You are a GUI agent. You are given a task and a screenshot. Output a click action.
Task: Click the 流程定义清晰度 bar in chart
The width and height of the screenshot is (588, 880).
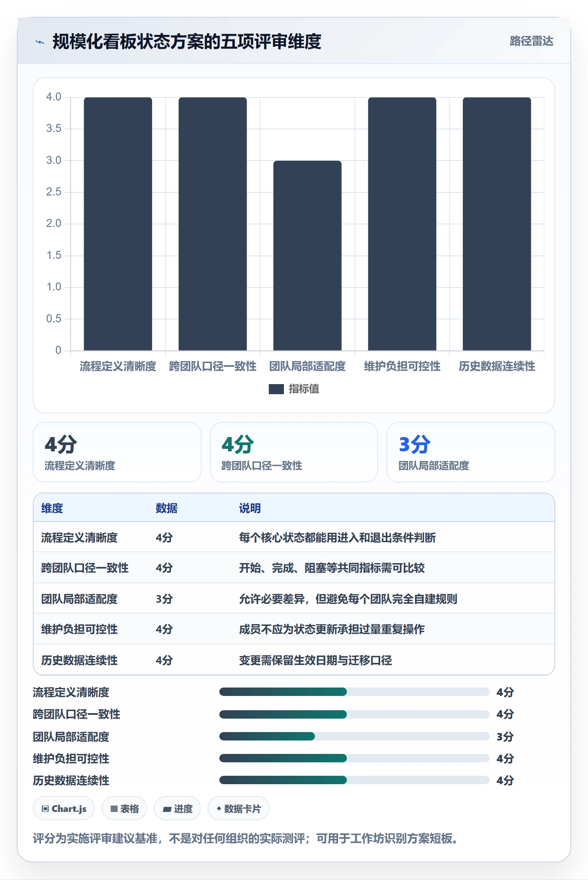tap(118, 224)
